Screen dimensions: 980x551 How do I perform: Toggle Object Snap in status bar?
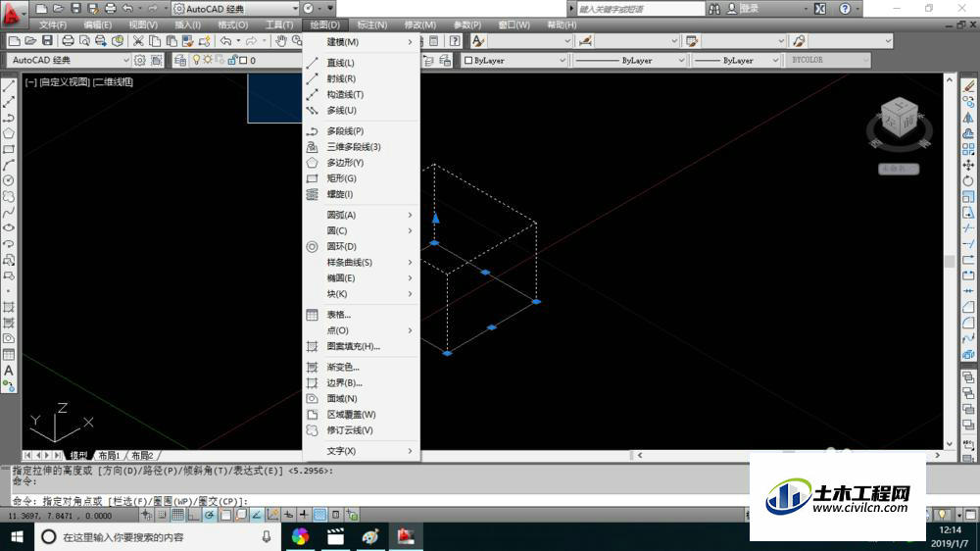tap(225, 516)
